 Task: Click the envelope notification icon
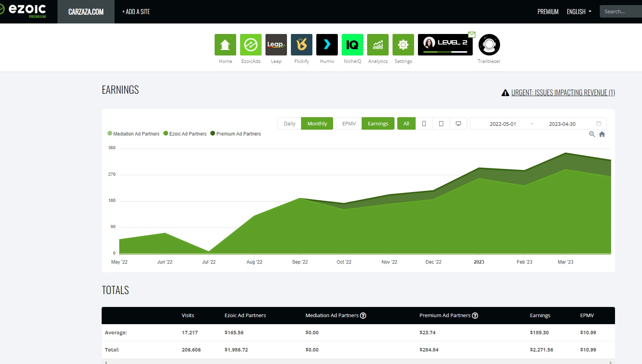coord(472,34)
